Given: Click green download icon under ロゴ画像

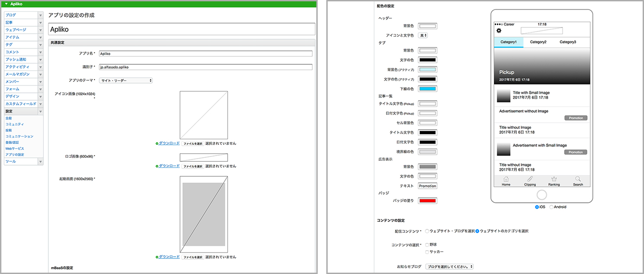Looking at the screenshot, I should pyautogui.click(x=157, y=166).
